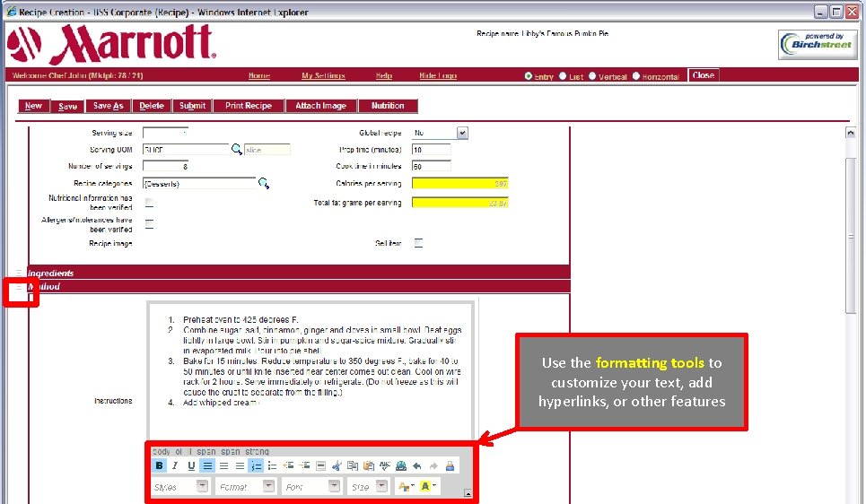Select the body element in path bar

tap(162, 452)
